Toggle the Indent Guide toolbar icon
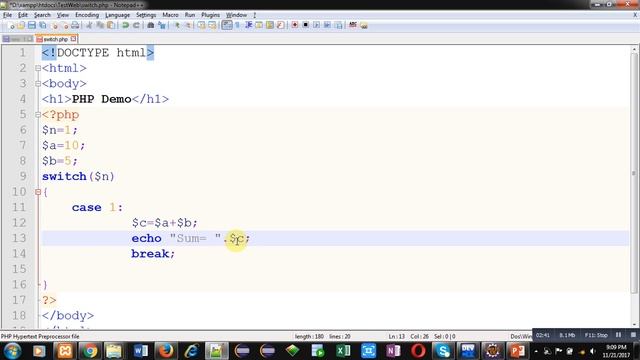 point(248,25)
